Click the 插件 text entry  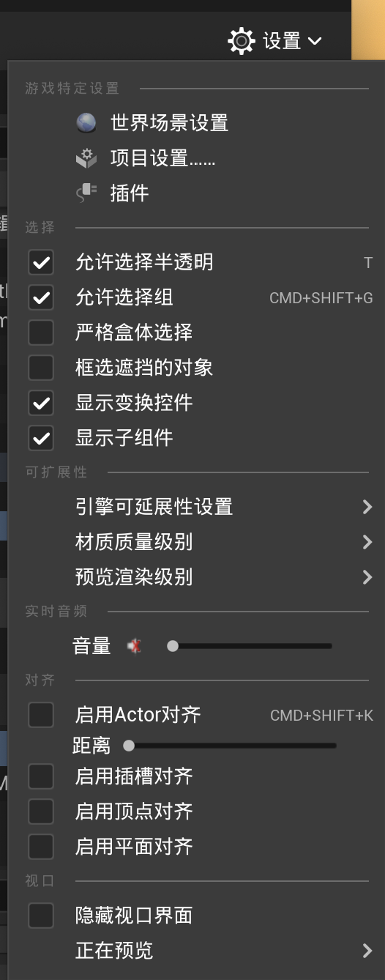pos(130,193)
